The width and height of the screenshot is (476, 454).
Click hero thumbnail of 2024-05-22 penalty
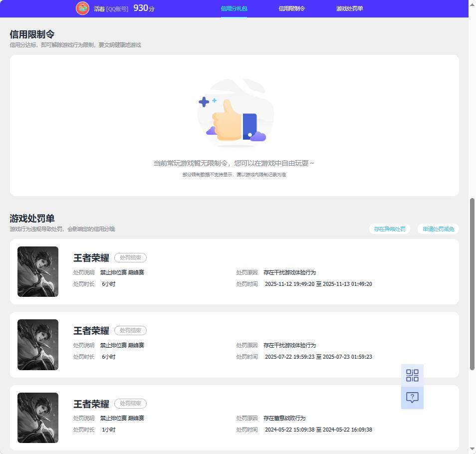38,418
